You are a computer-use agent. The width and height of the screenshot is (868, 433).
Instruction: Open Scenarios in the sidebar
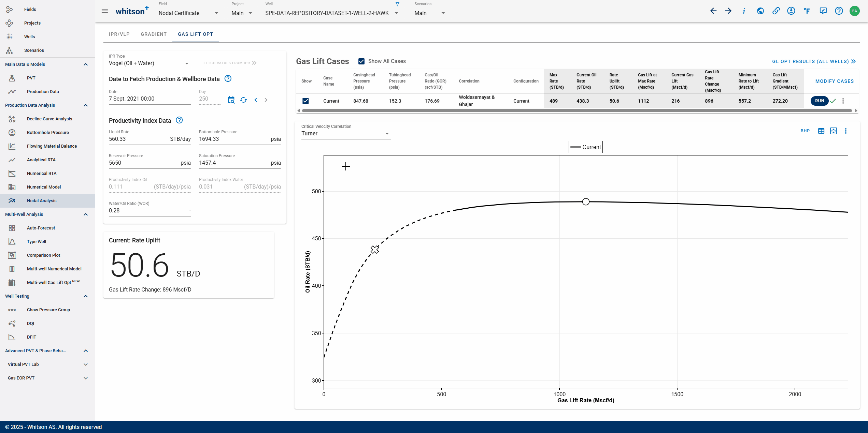pyautogui.click(x=47, y=50)
